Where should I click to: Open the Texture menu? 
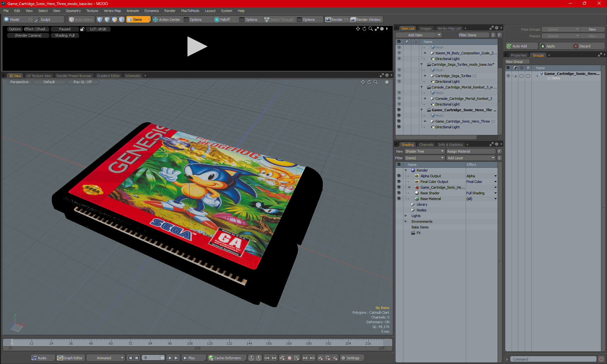coord(92,11)
